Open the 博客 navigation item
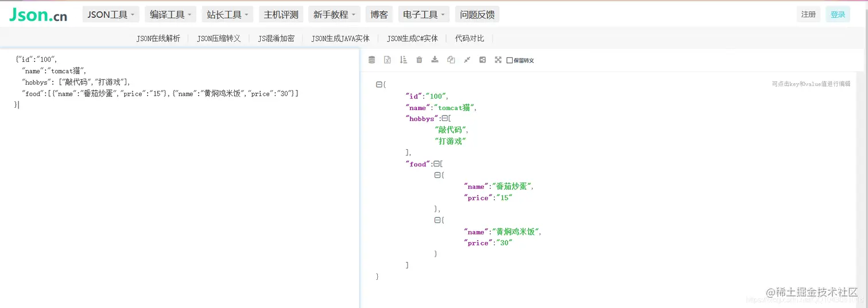Screen dimensions: 868x308 tap(379, 14)
